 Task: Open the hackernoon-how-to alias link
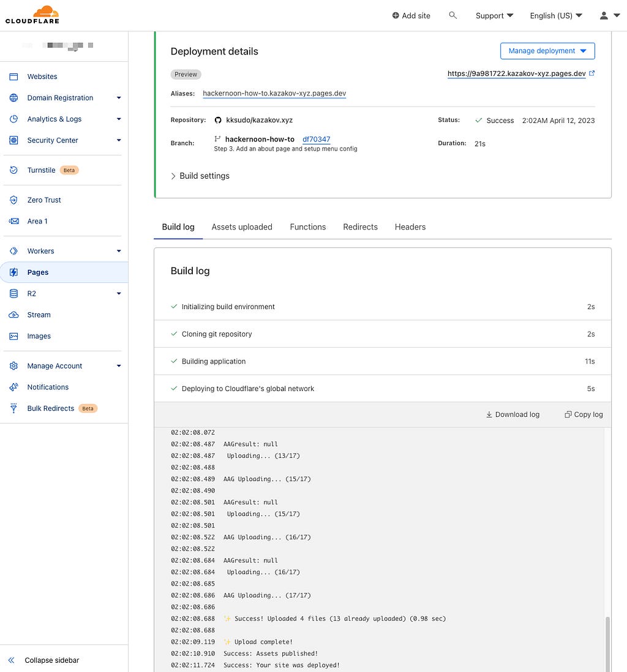(274, 94)
